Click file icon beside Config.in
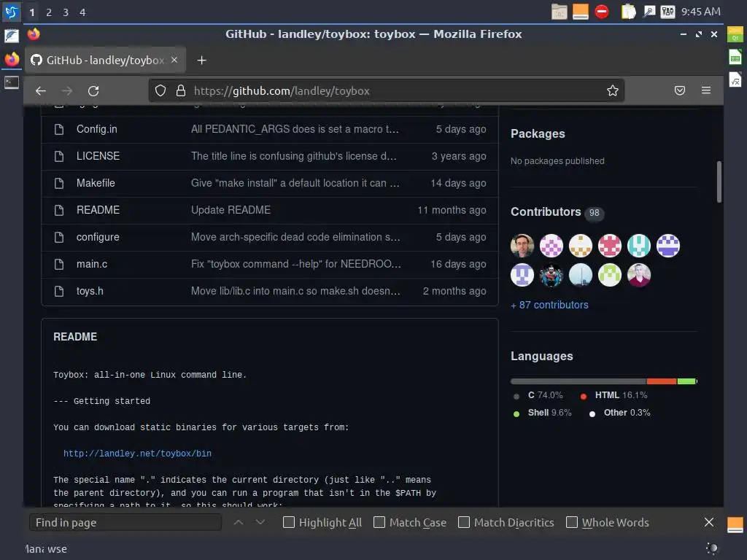 click(59, 129)
